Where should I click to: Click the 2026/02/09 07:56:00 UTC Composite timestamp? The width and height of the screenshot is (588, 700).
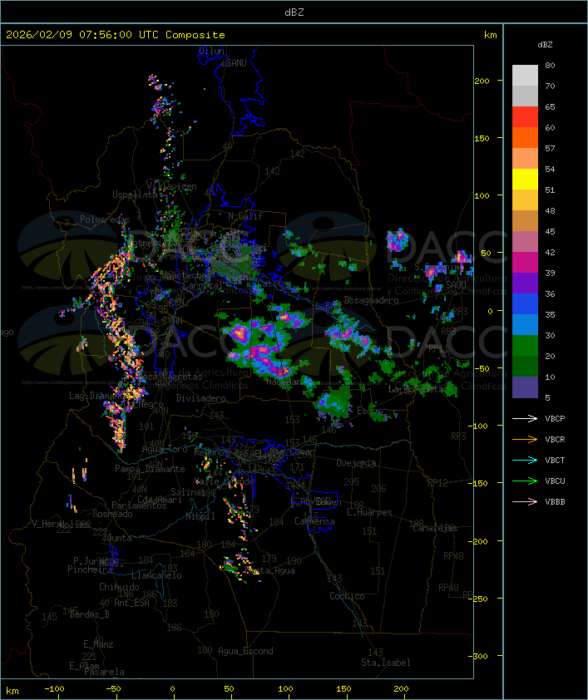coord(116,35)
